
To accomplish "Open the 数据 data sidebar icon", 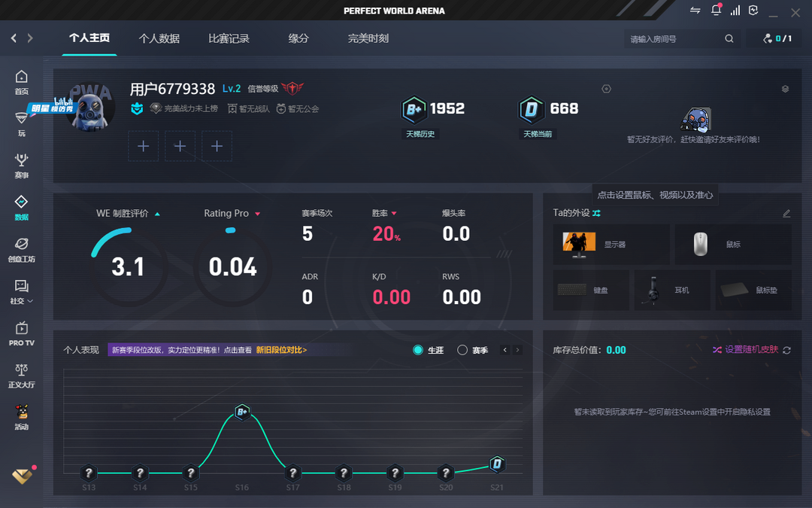I will [21, 208].
